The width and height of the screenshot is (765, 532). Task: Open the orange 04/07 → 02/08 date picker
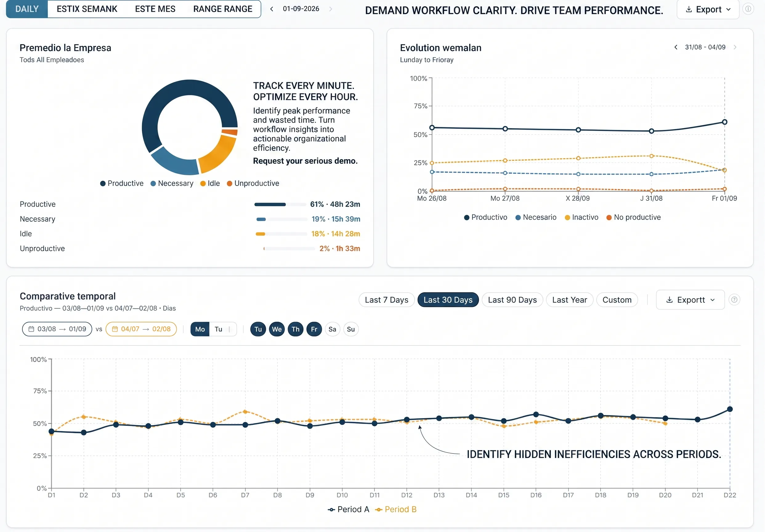(x=141, y=329)
